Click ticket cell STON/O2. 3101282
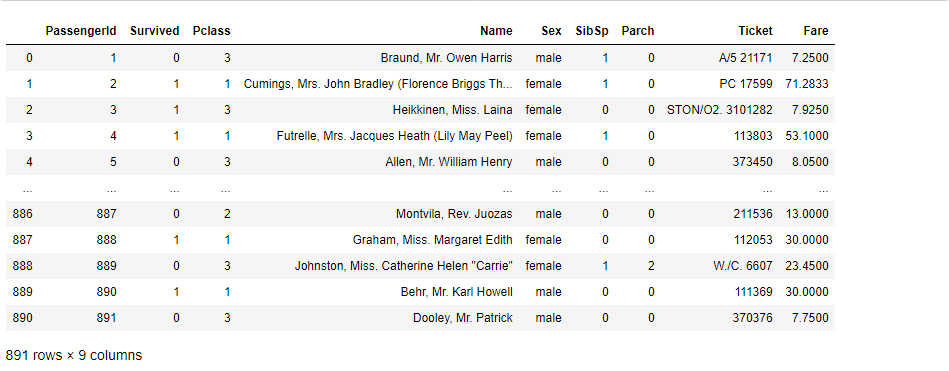This screenshot has height=371, width=949. 720,110
